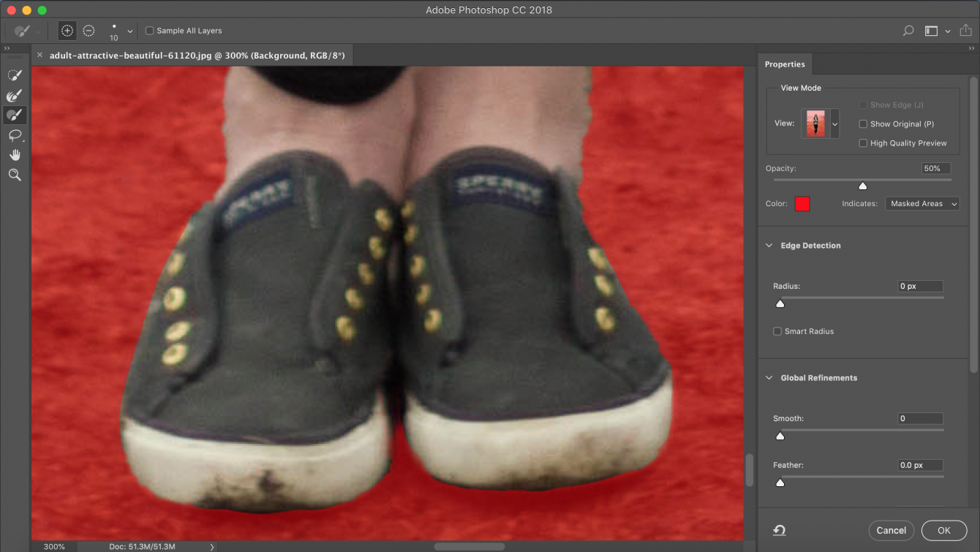Choose Subtract from selection mode
Screen dimensions: 980x552
pyautogui.click(x=88, y=31)
